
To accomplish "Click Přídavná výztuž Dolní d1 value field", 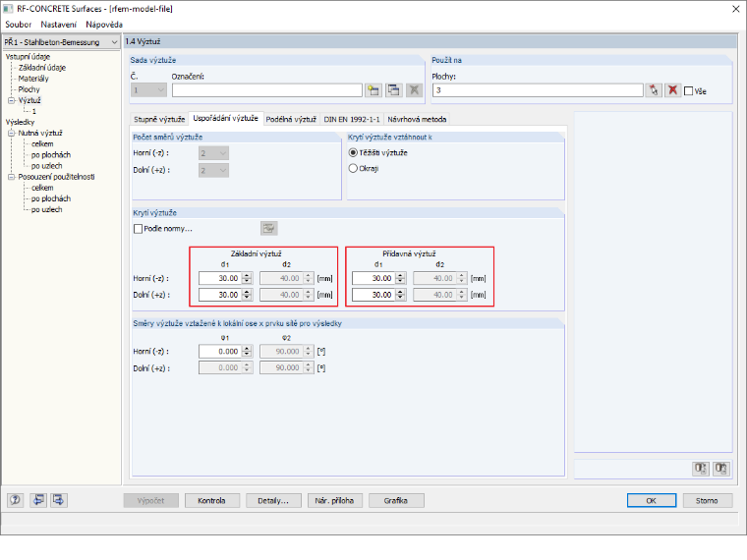I will pyautogui.click(x=373, y=296).
